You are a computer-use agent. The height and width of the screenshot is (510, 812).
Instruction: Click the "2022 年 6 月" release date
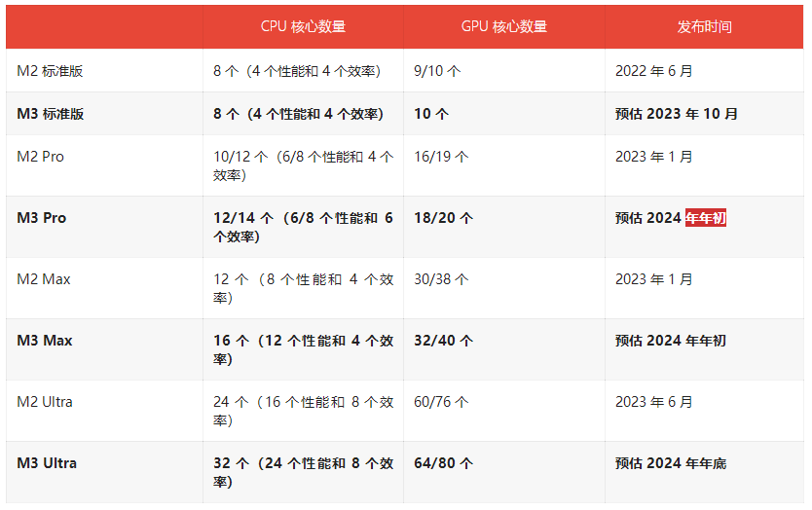(654, 71)
